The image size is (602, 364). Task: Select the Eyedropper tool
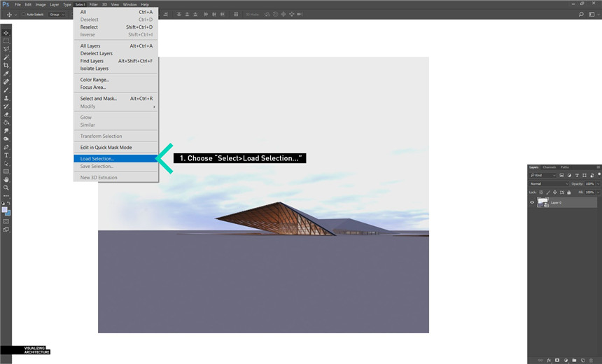tap(6, 73)
